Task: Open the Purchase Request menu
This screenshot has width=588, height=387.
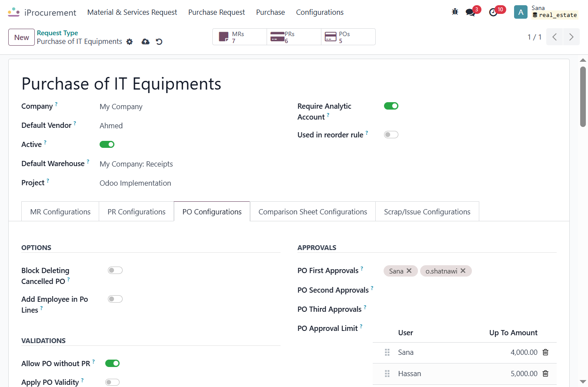Action: click(x=217, y=12)
